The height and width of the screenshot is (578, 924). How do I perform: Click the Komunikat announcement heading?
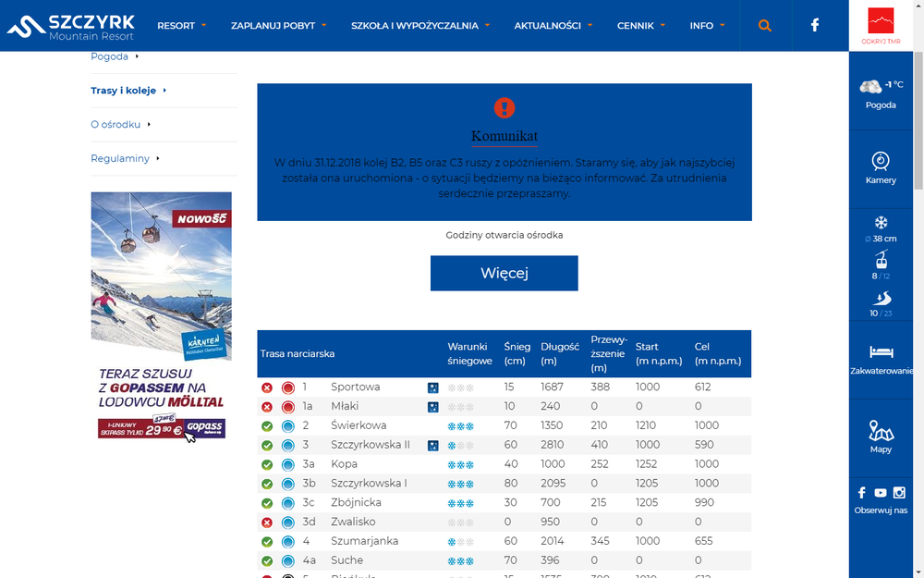coord(505,136)
